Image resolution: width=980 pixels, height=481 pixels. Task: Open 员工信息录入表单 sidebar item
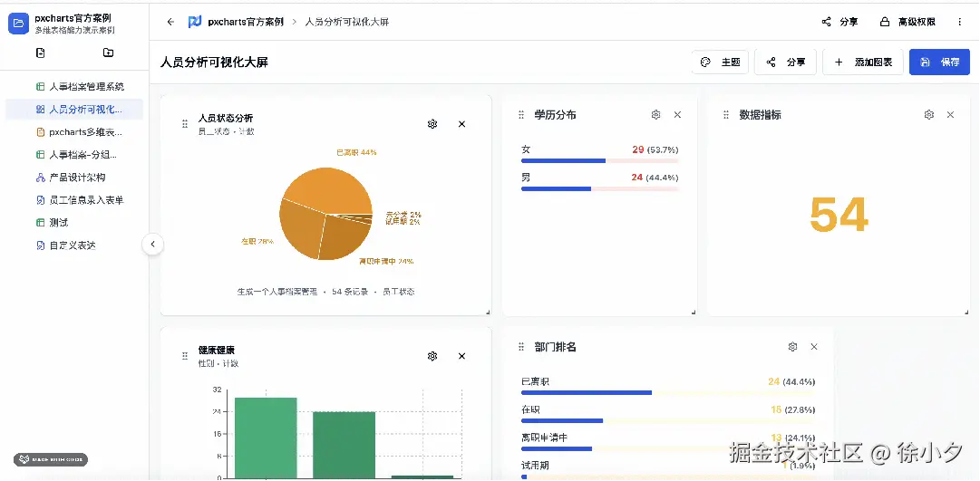[80, 200]
